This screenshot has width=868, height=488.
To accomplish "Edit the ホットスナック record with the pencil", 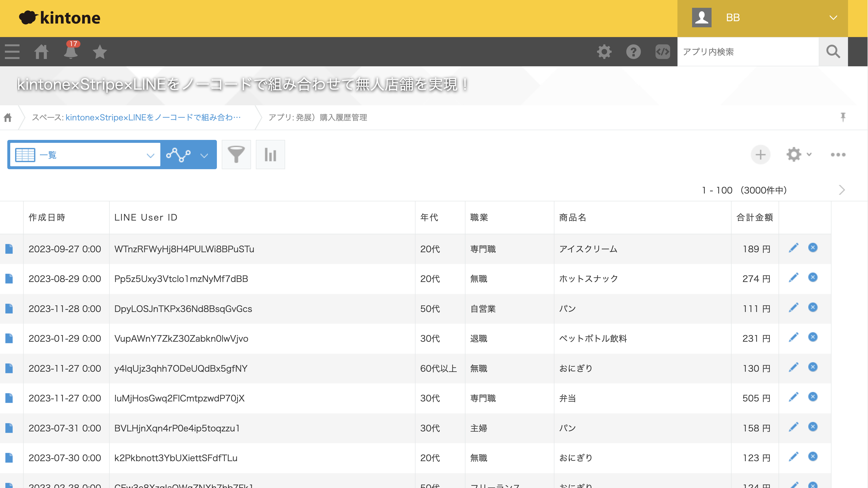I will 793,277.
